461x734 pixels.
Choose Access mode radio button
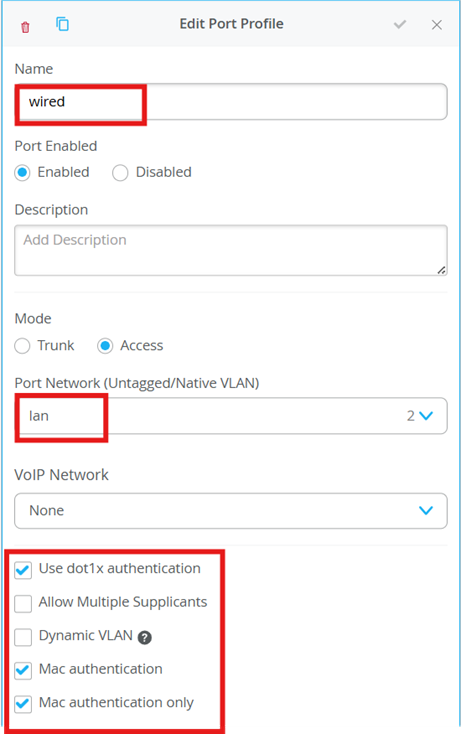coord(105,346)
